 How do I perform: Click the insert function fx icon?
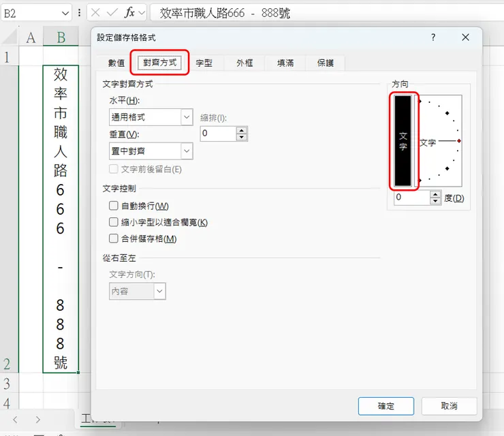coord(130,13)
